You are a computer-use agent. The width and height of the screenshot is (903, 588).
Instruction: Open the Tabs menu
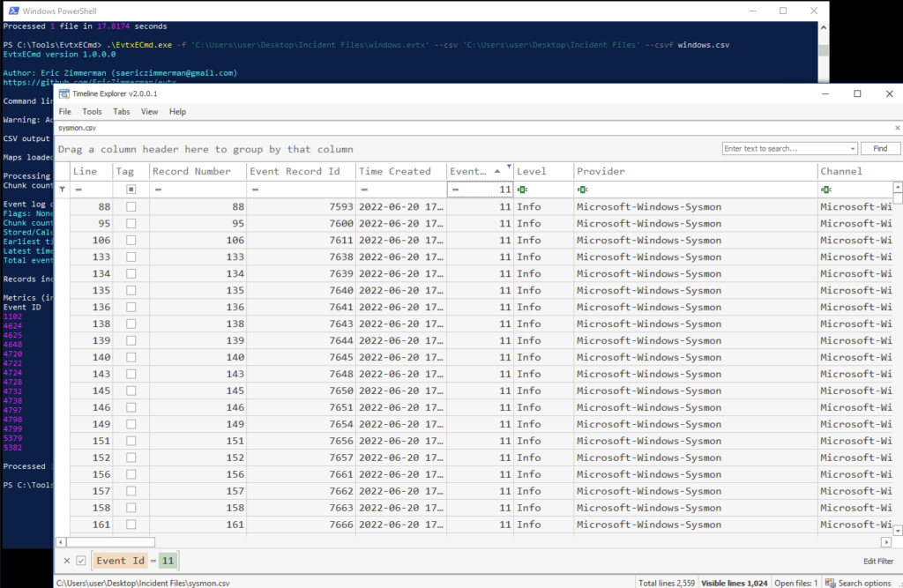(121, 112)
